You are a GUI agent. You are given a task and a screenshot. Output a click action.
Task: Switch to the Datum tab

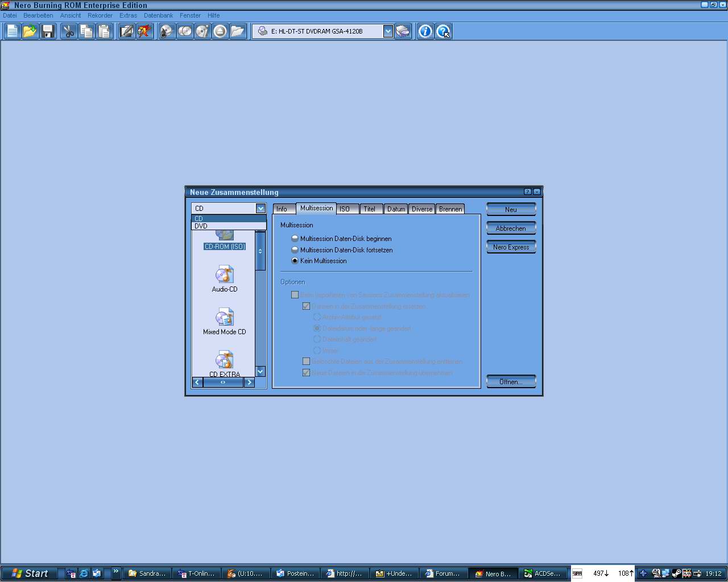[x=396, y=209]
